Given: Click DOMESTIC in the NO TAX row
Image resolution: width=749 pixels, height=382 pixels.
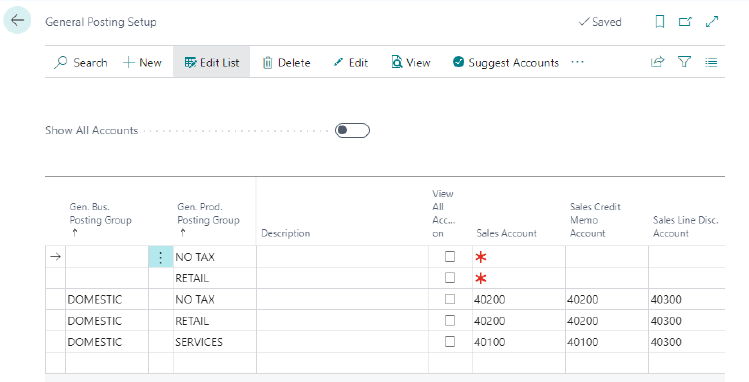Looking at the screenshot, I should (x=95, y=299).
